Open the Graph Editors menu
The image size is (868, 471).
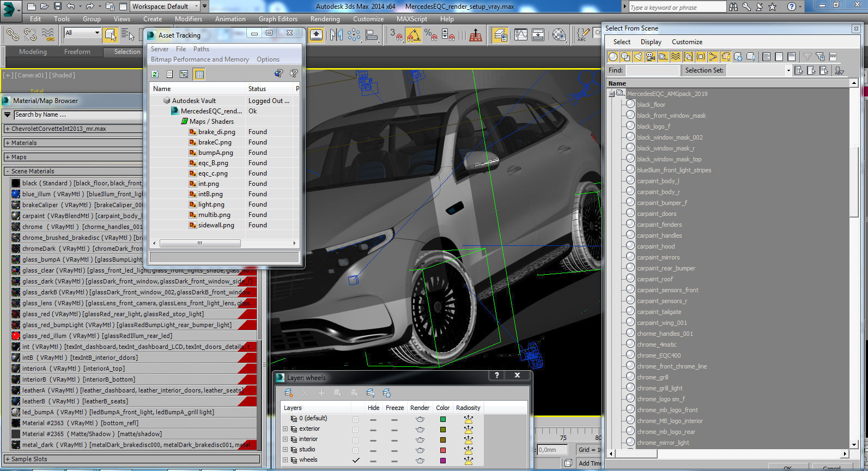point(278,19)
